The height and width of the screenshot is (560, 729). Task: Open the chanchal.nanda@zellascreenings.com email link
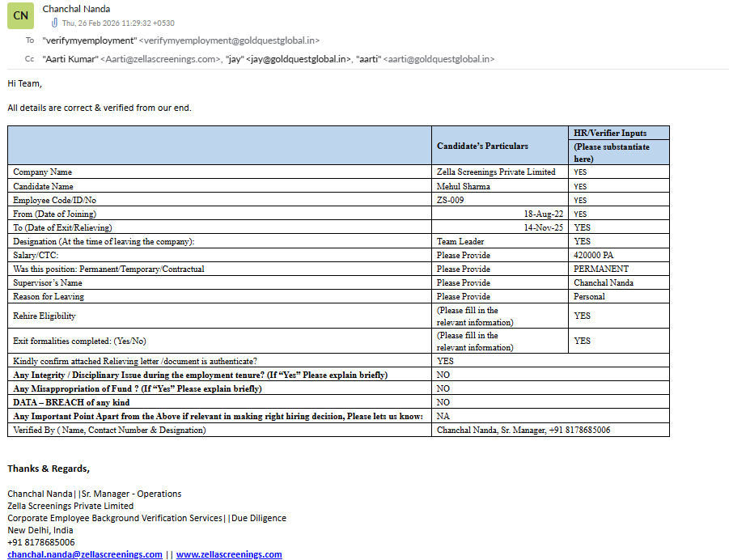[85, 554]
